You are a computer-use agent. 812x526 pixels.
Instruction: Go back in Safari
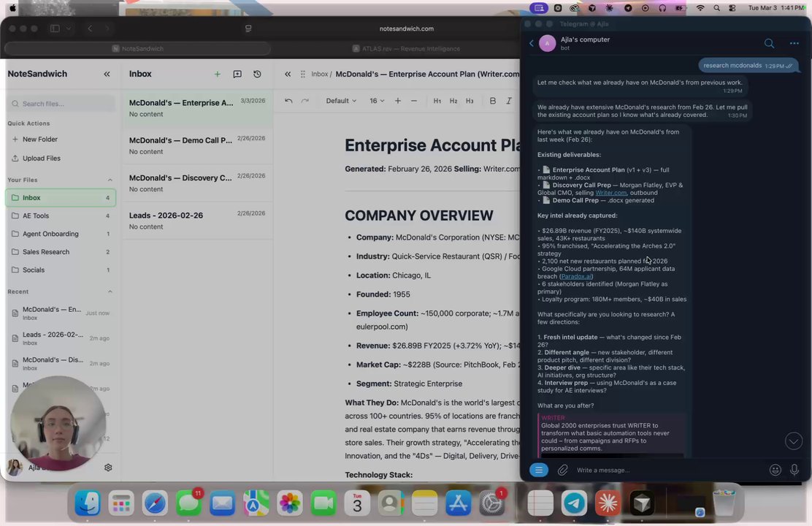[90, 28]
